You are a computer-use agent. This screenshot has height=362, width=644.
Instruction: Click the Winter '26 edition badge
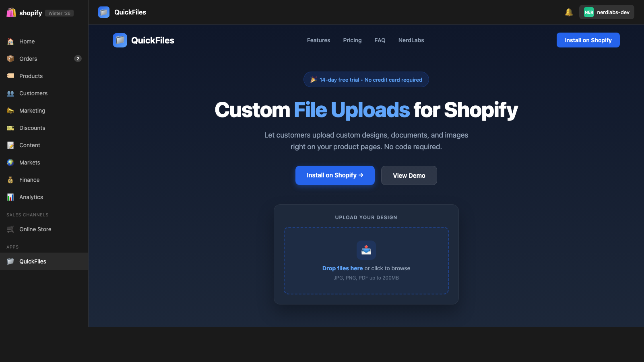[60, 13]
